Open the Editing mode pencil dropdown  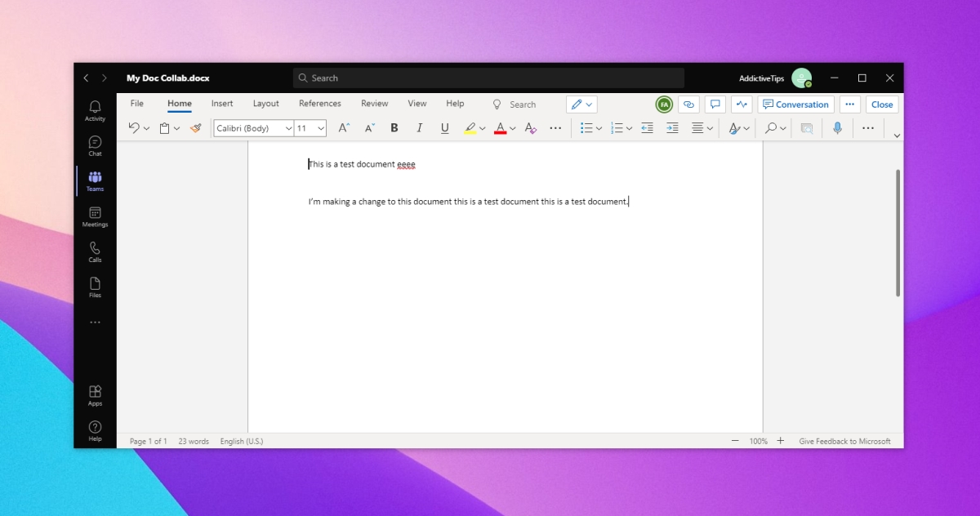[x=581, y=105]
